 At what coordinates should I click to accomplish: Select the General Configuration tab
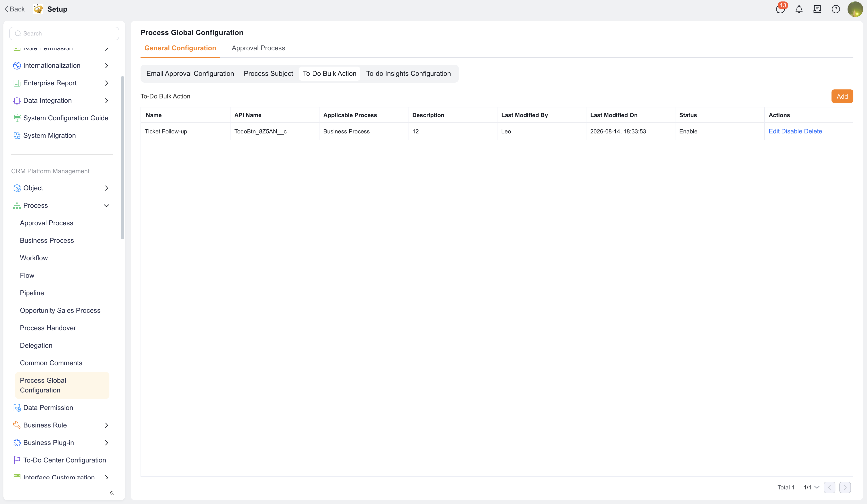click(180, 48)
